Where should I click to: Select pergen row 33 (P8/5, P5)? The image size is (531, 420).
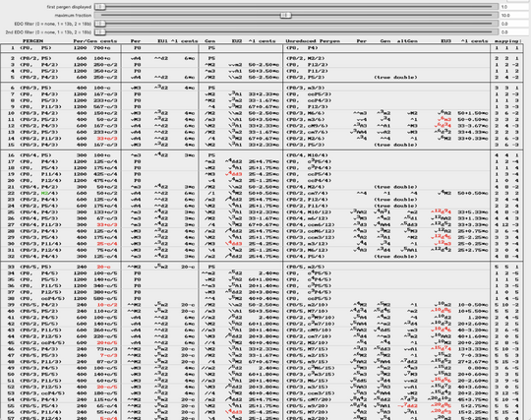[x=262, y=267]
